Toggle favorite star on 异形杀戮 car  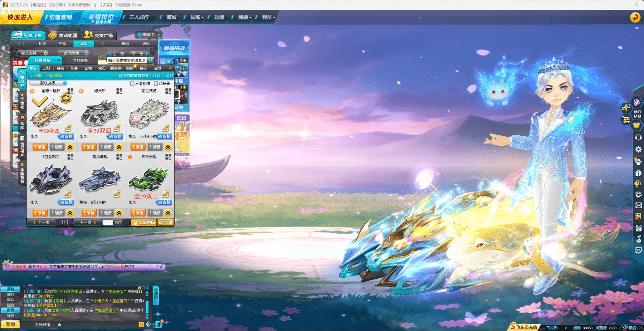(130, 156)
